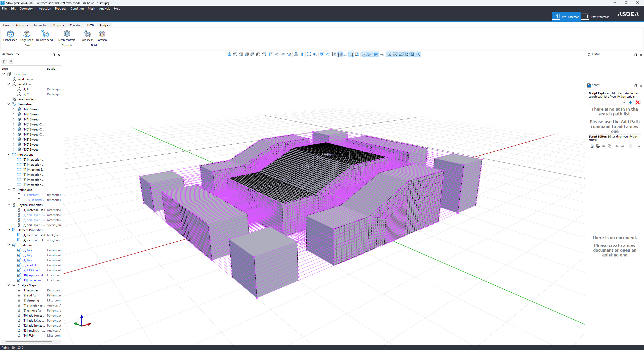Click the Work Tree horizontal scrollbar
The height and width of the screenshot is (350, 644).
click(29, 342)
